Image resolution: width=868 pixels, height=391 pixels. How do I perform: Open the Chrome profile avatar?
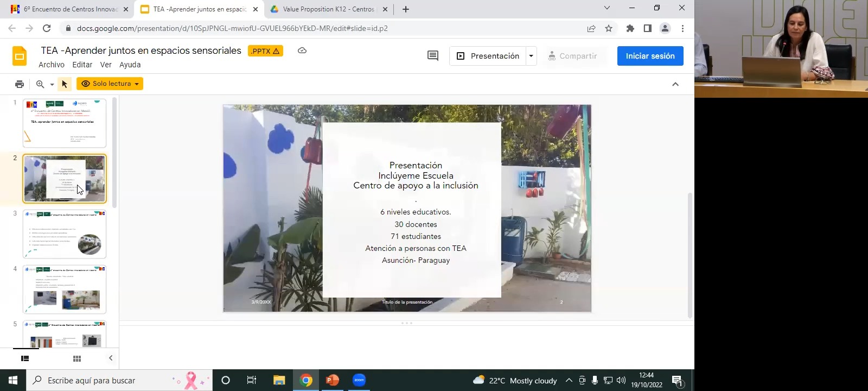tap(665, 28)
